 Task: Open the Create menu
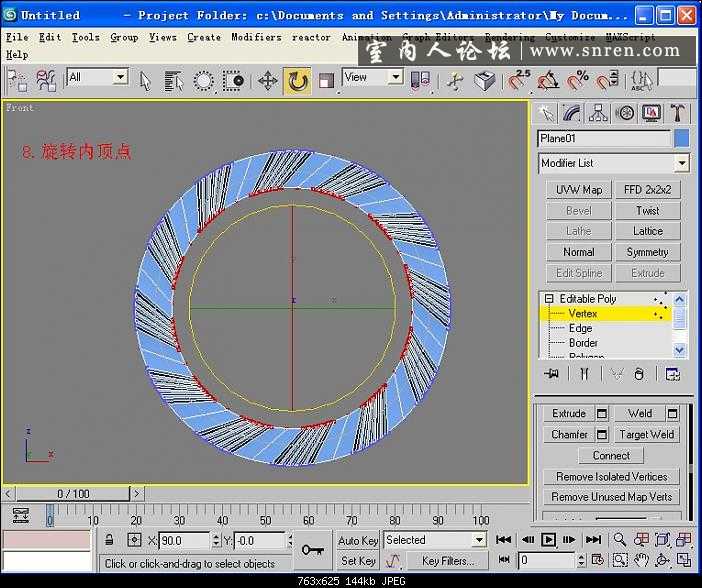point(204,37)
